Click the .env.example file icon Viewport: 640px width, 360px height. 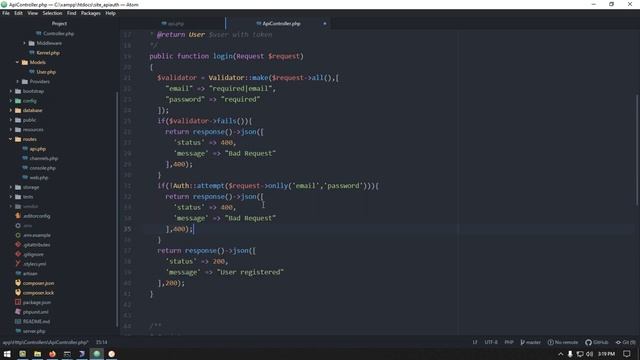click(18, 235)
